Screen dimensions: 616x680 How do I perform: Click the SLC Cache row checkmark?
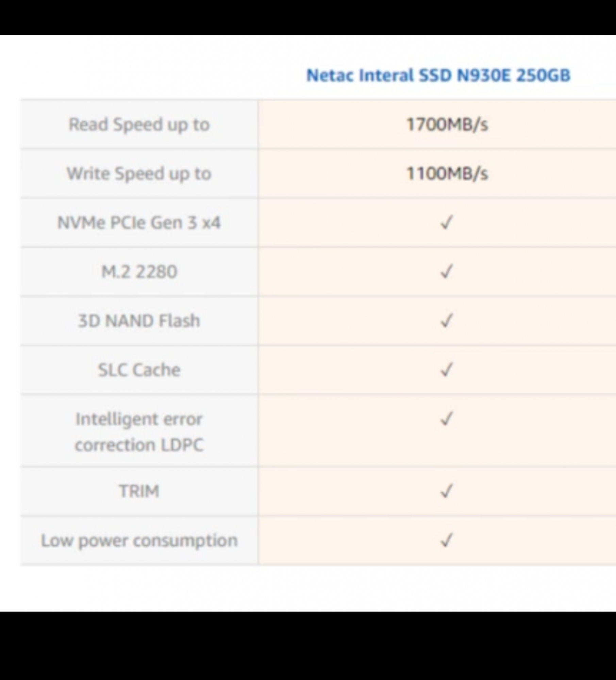(446, 370)
